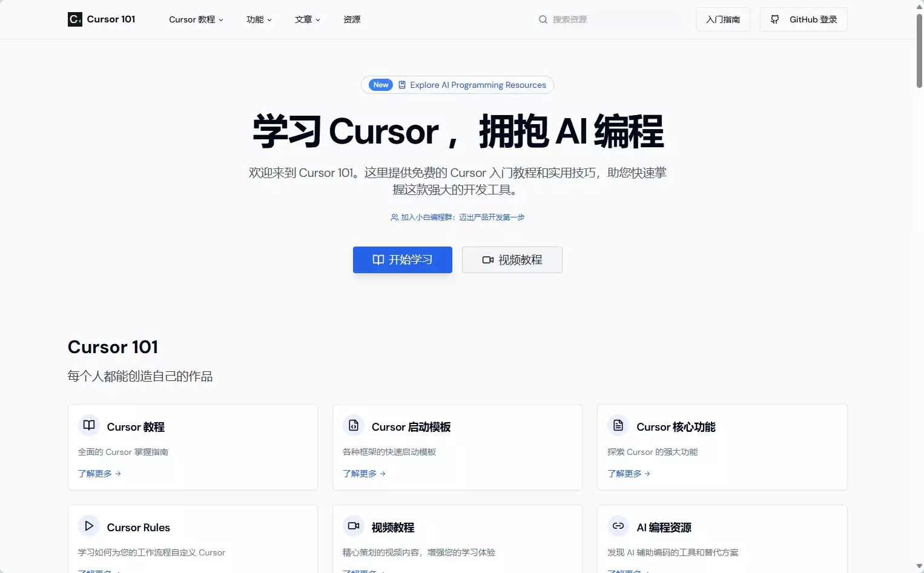This screenshot has width=924, height=573.
Task: Click the people icon beside 加入小白编程群
Action: pyautogui.click(x=395, y=217)
